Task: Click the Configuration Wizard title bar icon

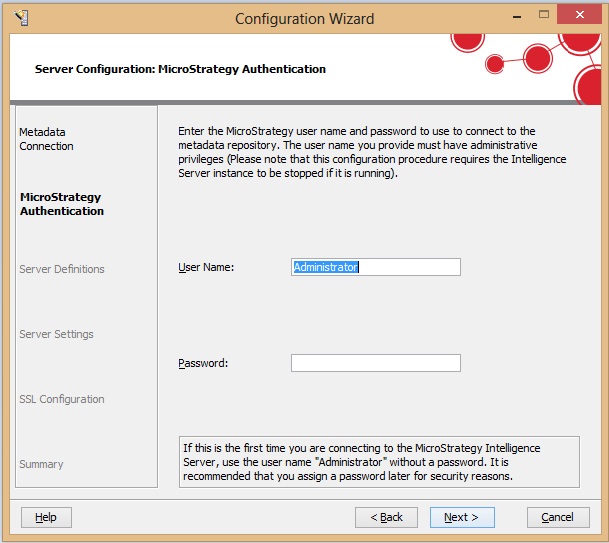Action: pos(21,18)
